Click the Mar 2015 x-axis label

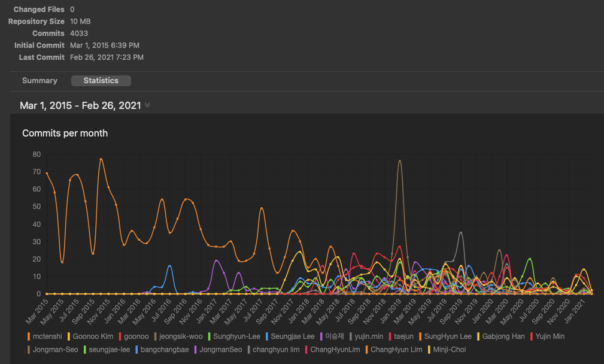coord(37,311)
